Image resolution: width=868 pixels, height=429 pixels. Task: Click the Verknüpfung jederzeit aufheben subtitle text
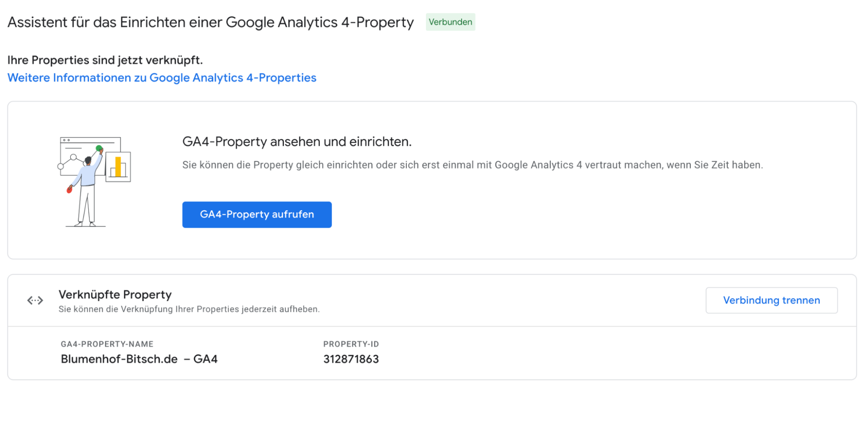tap(189, 309)
